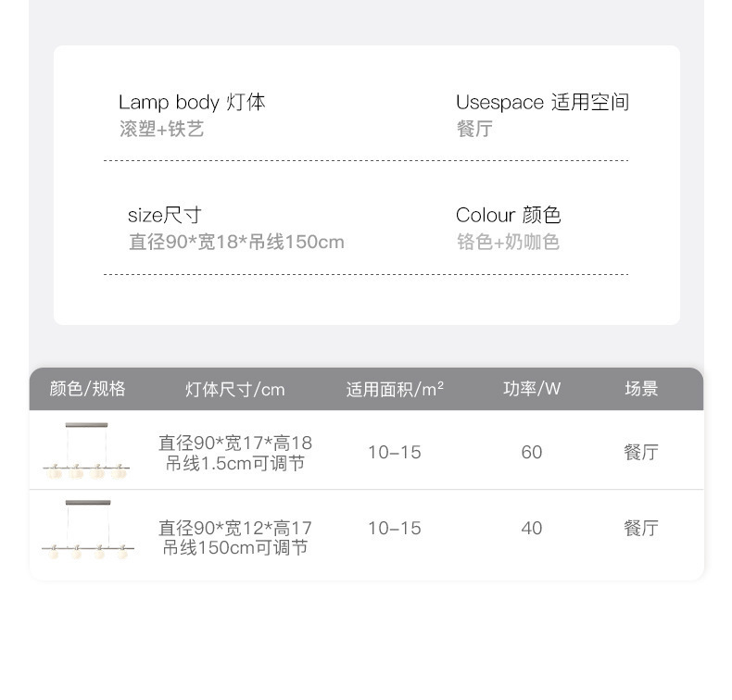Click the size尺寸 label
Image resolution: width=732 pixels, height=700 pixels.
tap(164, 215)
